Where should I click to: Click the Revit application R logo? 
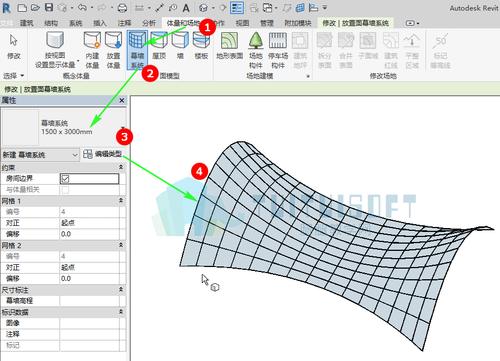[x=6, y=8]
